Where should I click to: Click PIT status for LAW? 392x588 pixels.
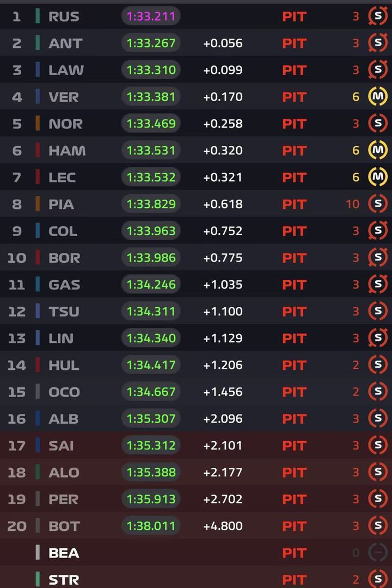coord(295,70)
